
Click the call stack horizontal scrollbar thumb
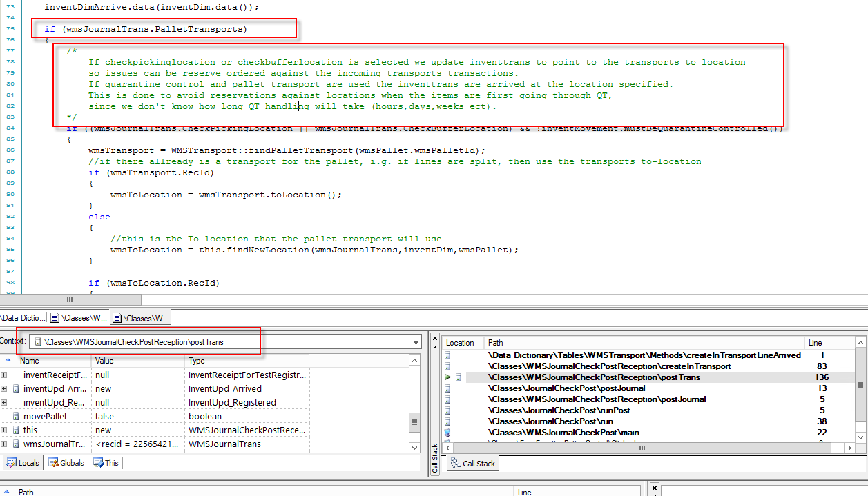point(642,448)
